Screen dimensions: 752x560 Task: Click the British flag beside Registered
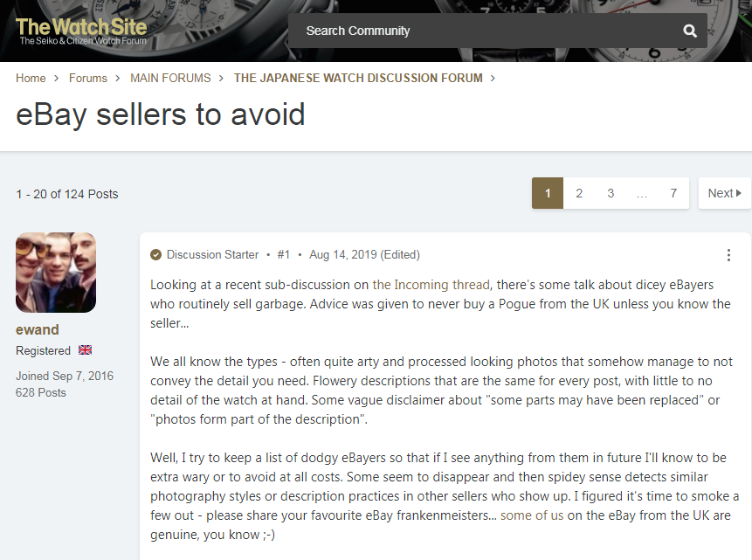click(85, 349)
